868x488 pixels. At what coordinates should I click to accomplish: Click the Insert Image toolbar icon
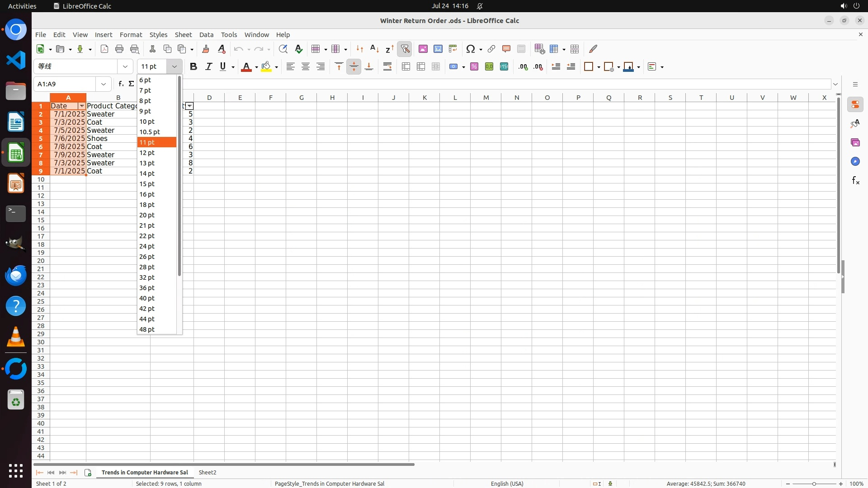point(423,49)
